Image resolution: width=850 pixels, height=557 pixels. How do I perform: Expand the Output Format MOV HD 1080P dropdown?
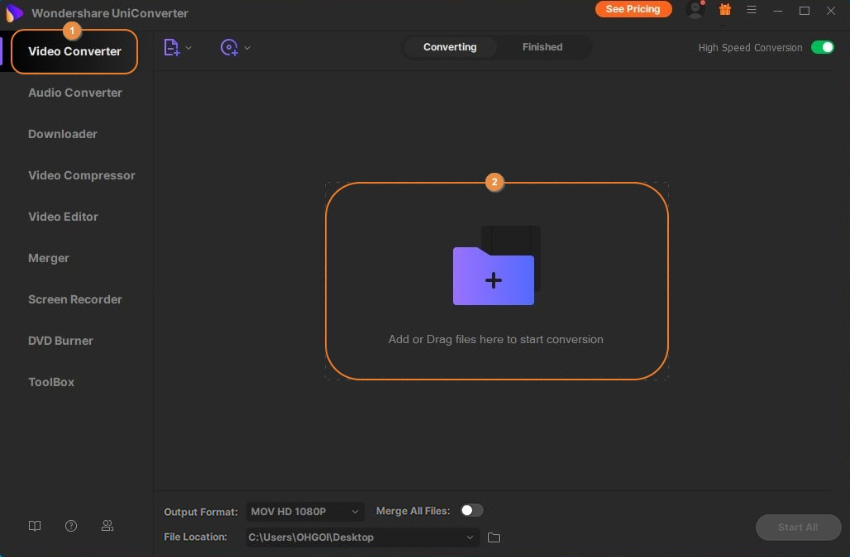pos(305,512)
